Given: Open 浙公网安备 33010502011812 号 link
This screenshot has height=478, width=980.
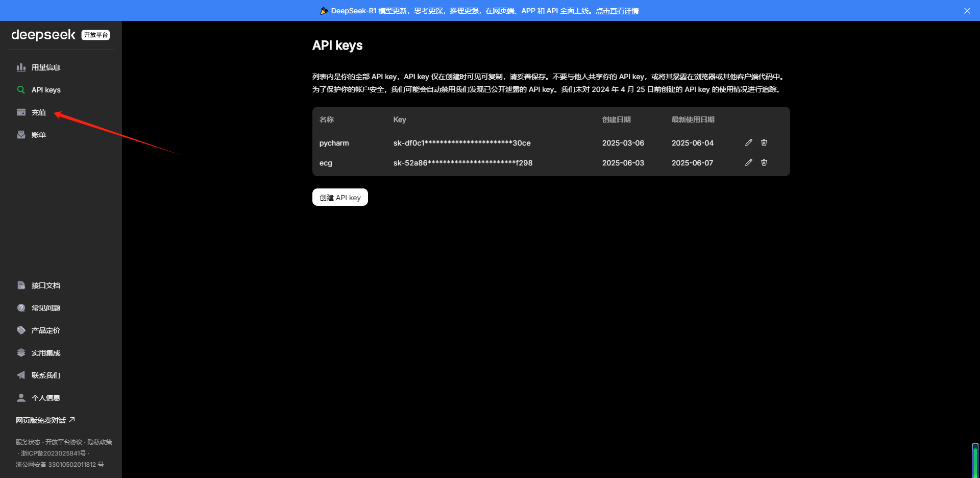Looking at the screenshot, I should [60, 465].
